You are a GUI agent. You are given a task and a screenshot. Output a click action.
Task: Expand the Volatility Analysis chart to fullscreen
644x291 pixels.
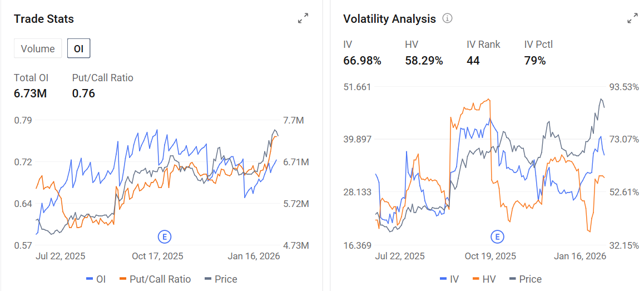click(632, 18)
